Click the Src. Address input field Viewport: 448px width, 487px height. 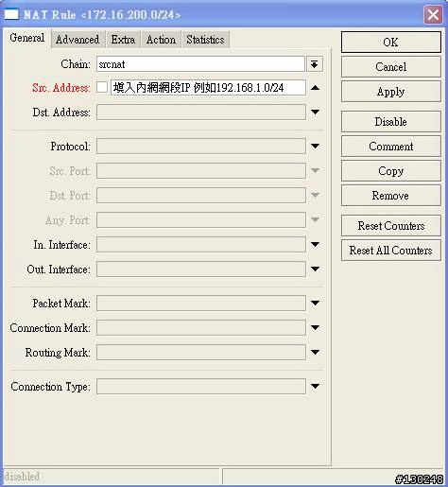point(208,88)
